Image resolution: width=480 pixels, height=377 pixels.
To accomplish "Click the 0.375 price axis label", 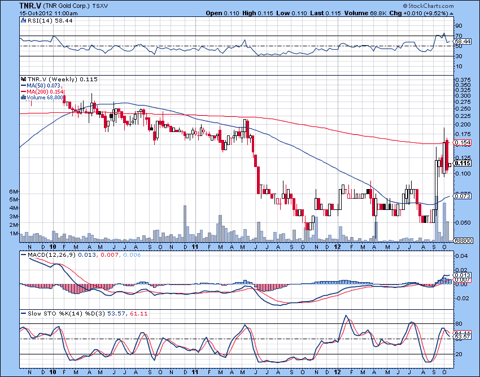I will point(463,80).
